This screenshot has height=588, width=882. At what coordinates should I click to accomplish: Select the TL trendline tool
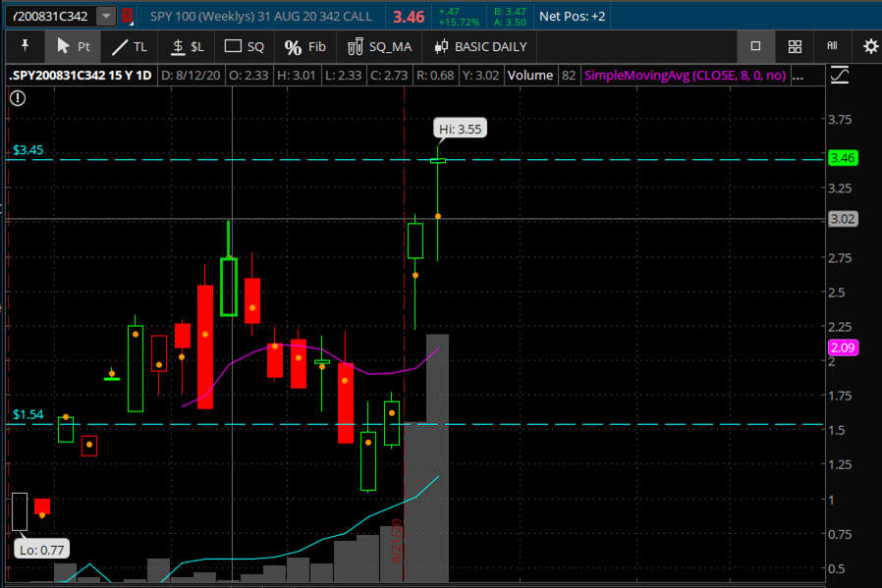[x=129, y=46]
